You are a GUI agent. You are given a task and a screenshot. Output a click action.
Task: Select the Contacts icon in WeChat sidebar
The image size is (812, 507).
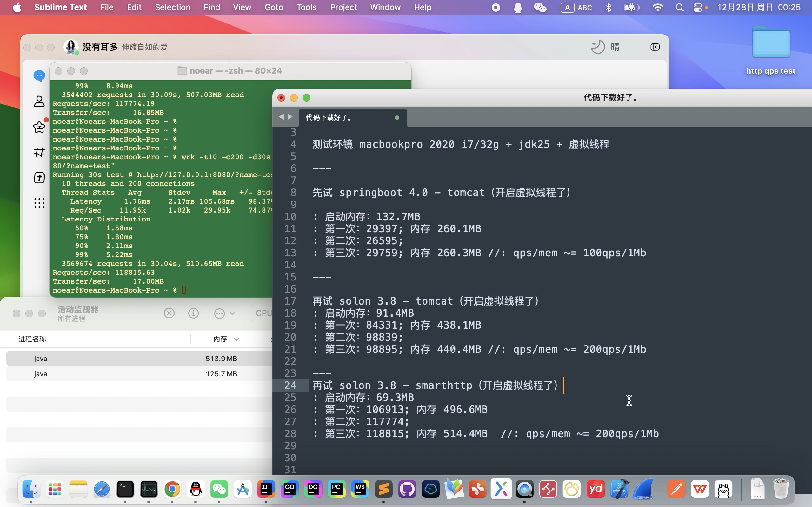(x=39, y=101)
